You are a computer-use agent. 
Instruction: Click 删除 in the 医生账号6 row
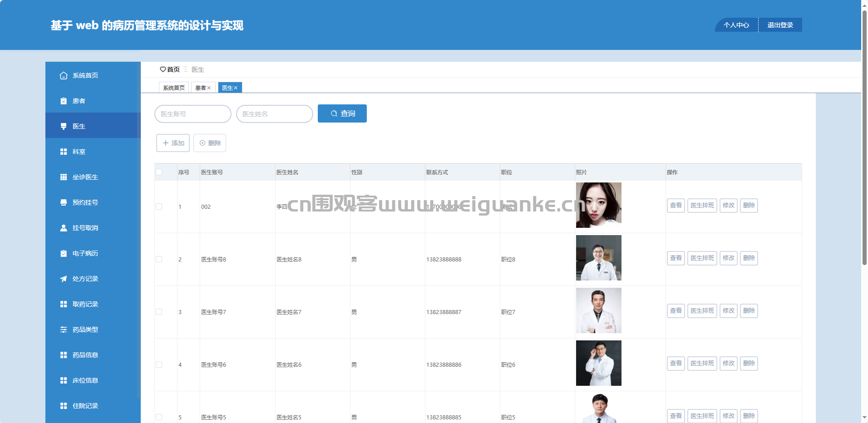click(x=749, y=364)
